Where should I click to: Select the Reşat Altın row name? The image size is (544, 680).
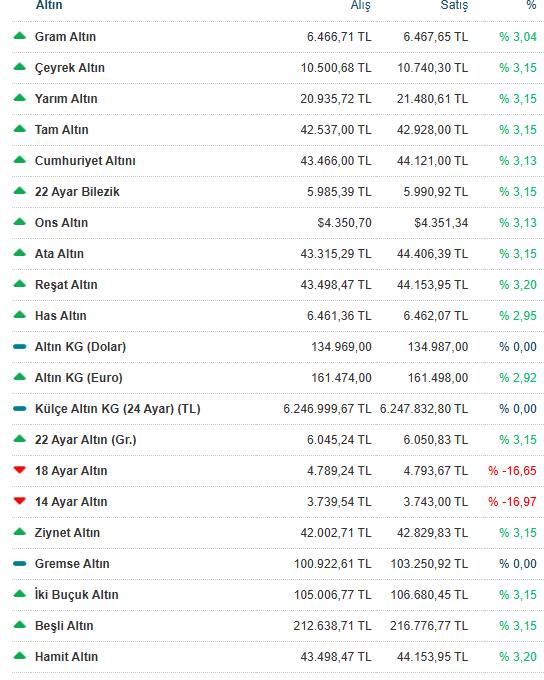pos(66,285)
